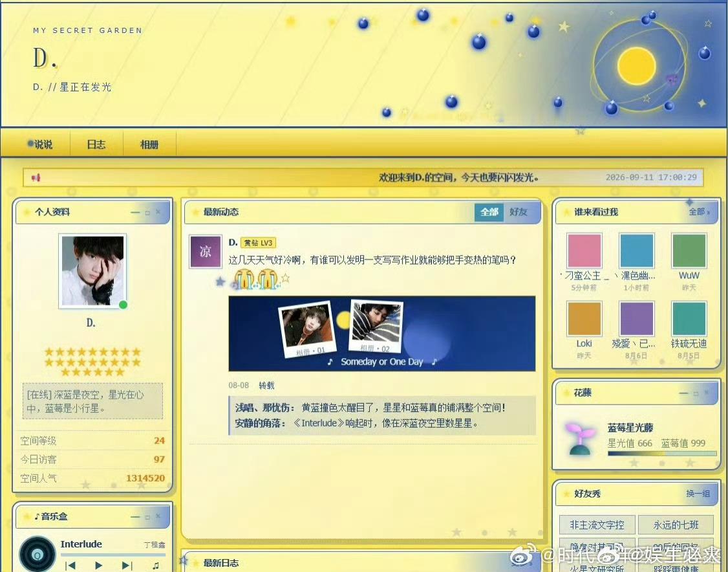Skip to previous track in music box
728x572 pixels.
[x=70, y=565]
